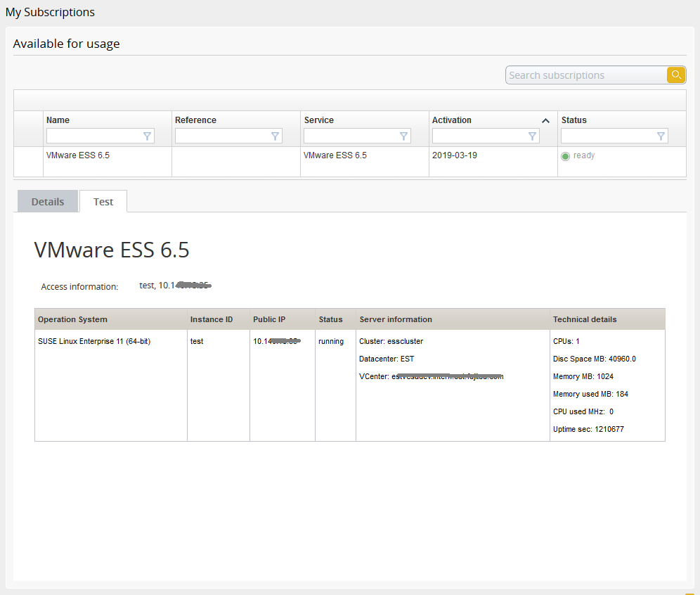
Task: Click the green ready status indicator
Action: coord(566,155)
